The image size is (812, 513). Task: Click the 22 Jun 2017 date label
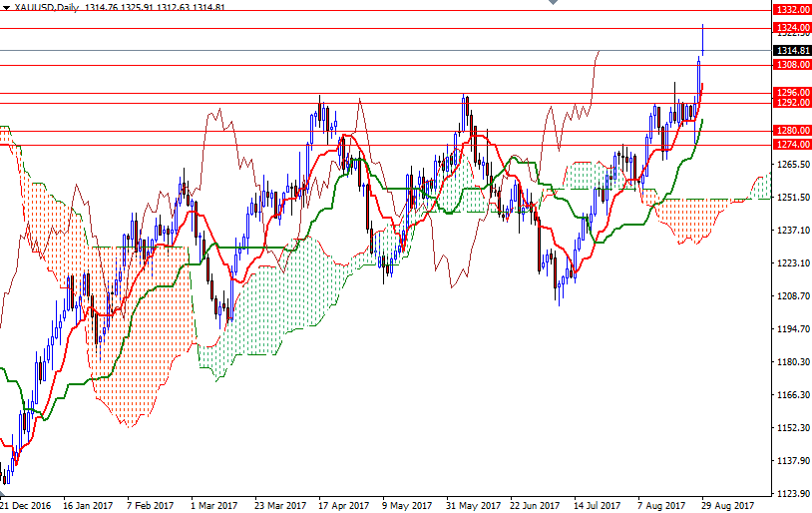(533, 505)
